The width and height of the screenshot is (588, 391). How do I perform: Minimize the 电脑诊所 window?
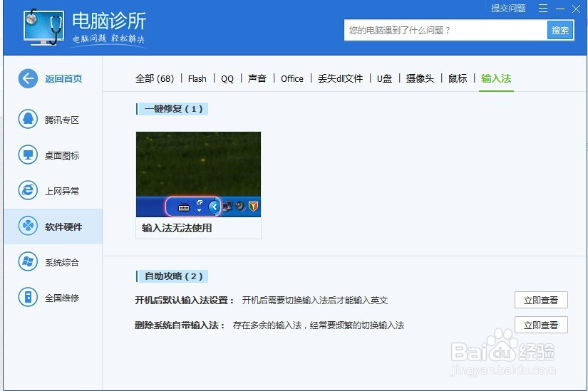tap(560, 9)
